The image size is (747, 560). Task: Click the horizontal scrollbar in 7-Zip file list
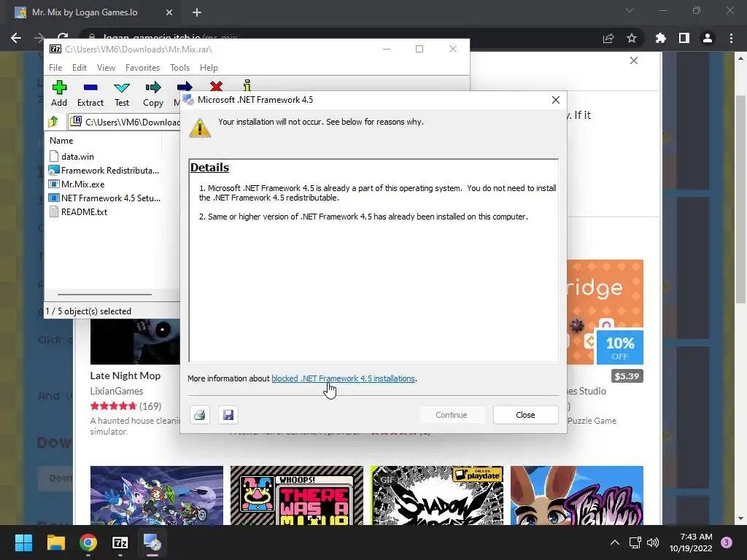(x=104, y=295)
